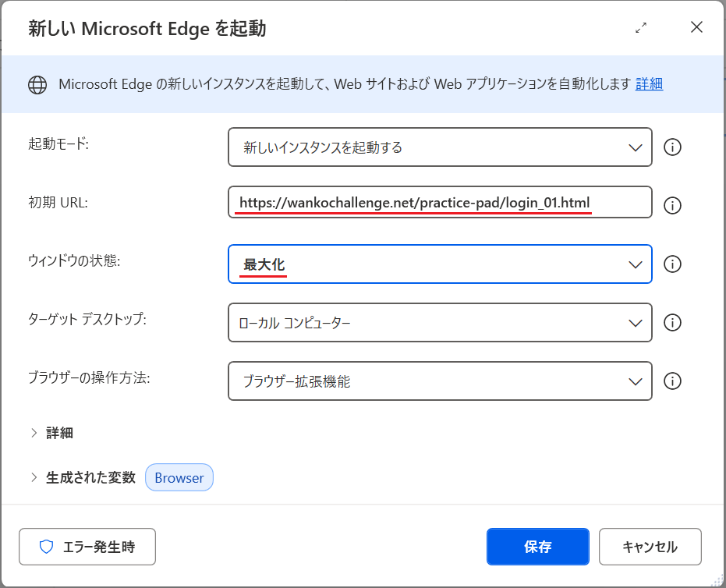This screenshot has height=588, width=726.
Task: Open the エラー発生時 settings button
Action: (87, 547)
